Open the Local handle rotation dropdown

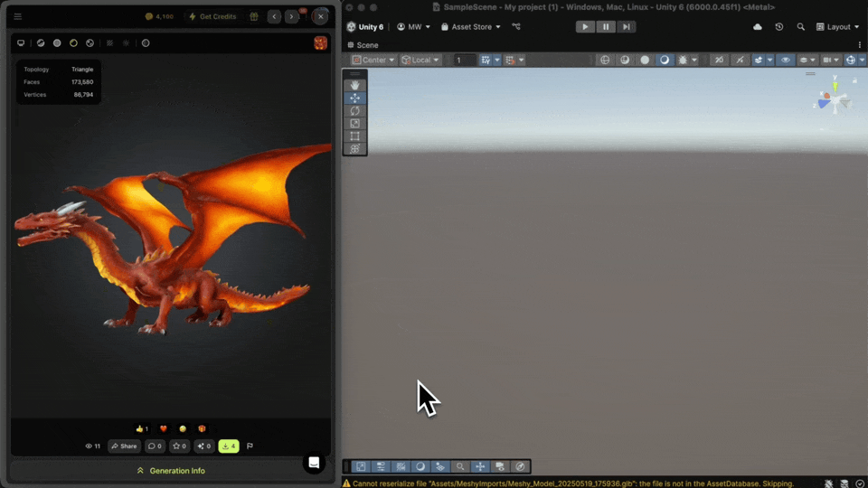pos(420,60)
